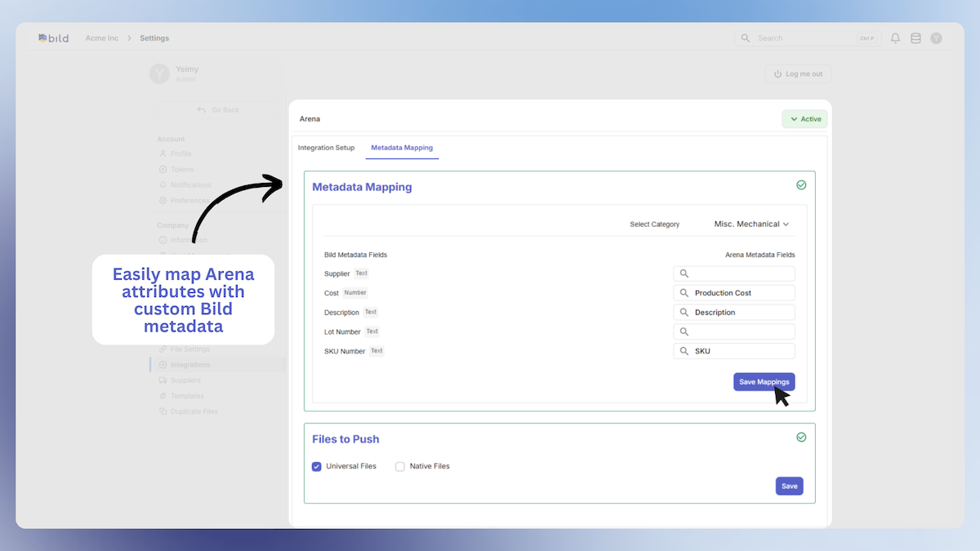Click the Bild logo in top left
The image size is (980, 551).
pyautogui.click(x=54, y=38)
